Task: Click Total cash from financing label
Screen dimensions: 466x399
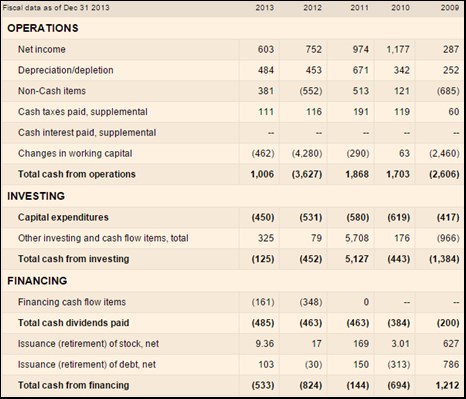Action: (73, 385)
